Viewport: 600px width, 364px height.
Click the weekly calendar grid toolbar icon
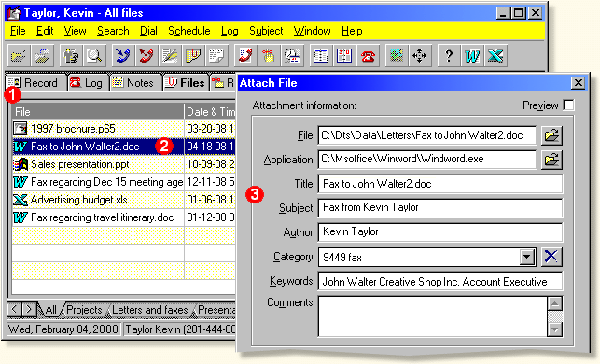click(x=344, y=56)
